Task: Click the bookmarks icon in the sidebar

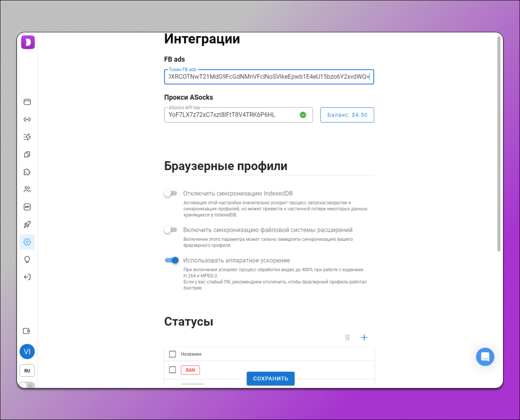Action: (27, 154)
